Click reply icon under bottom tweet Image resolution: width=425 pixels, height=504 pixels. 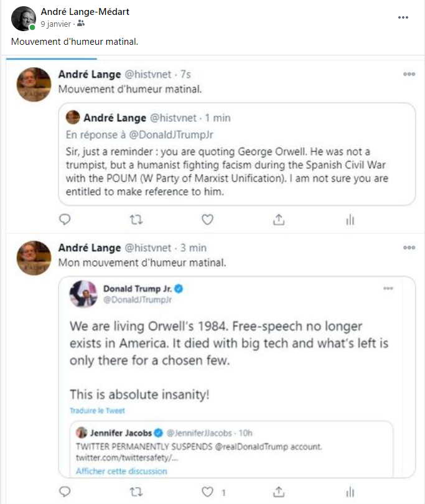click(x=65, y=492)
